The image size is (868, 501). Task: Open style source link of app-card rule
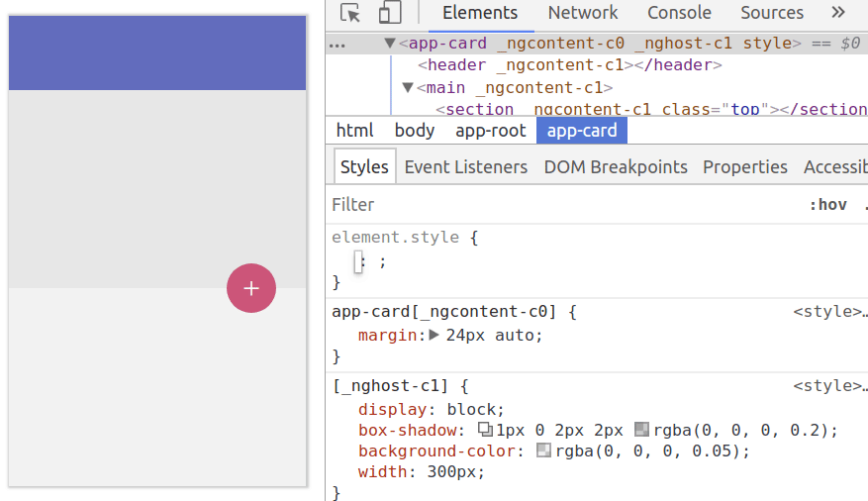[829, 312]
